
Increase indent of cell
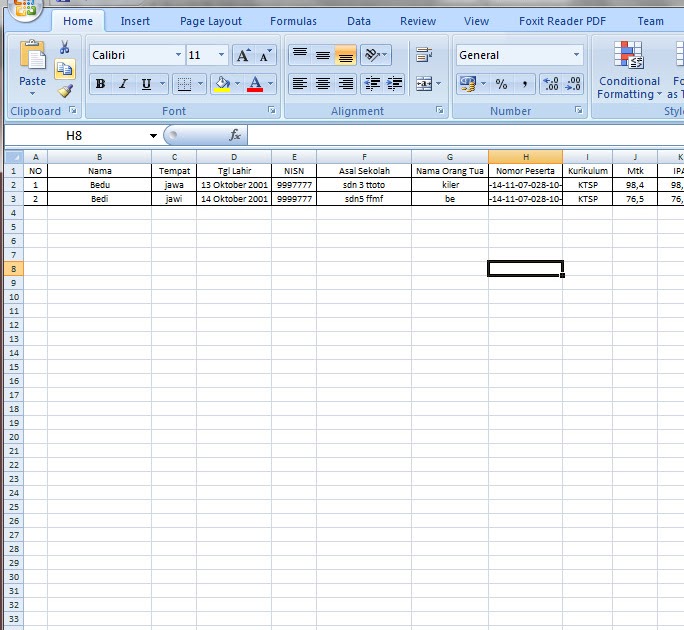coord(394,84)
